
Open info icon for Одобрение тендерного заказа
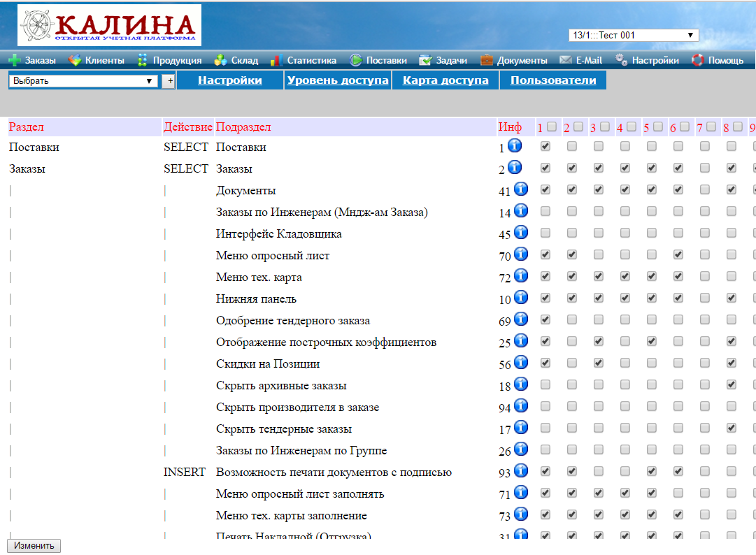[x=521, y=319]
